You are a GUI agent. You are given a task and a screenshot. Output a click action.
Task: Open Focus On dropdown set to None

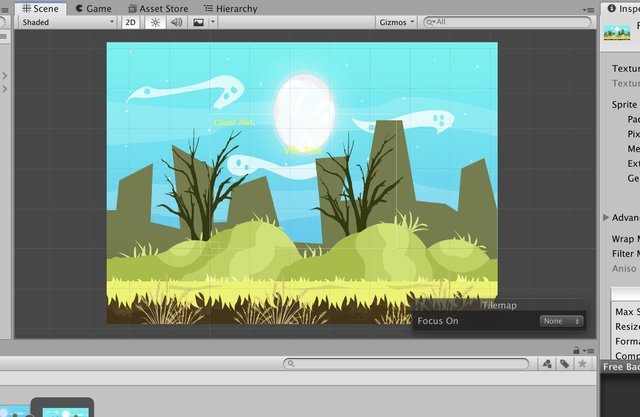(561, 321)
